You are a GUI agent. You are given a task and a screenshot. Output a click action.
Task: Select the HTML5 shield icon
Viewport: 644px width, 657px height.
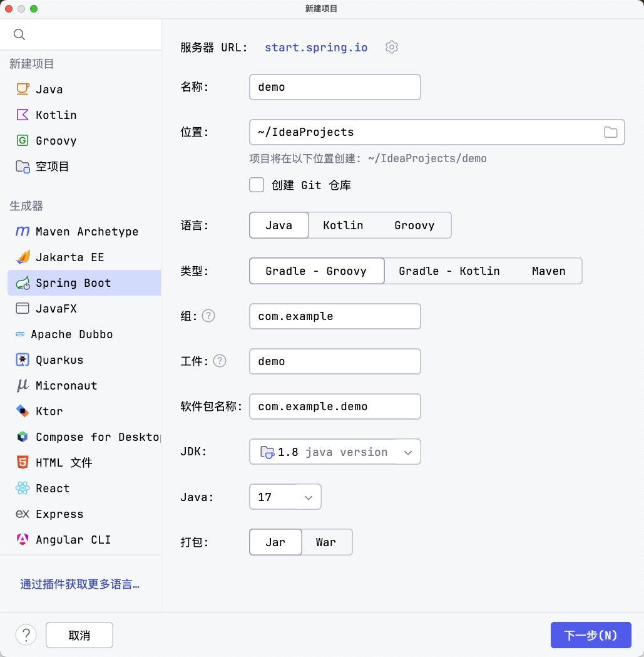tap(23, 463)
